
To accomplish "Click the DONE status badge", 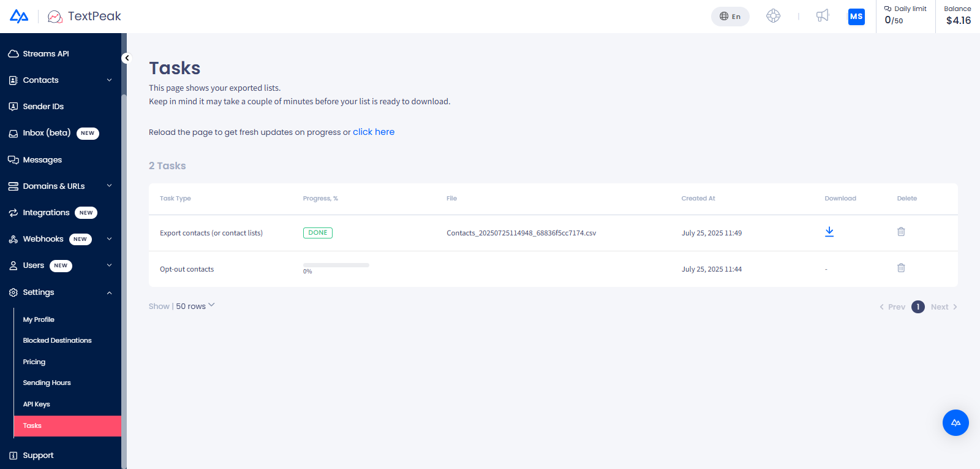I will [318, 233].
